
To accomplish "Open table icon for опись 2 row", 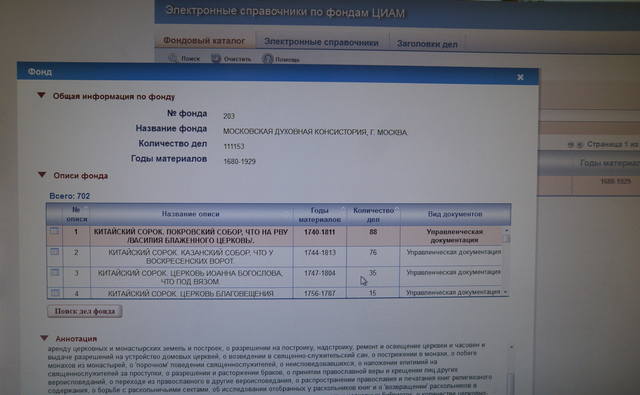I will (55, 252).
